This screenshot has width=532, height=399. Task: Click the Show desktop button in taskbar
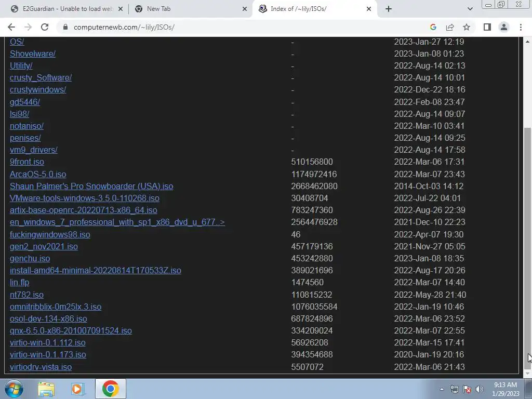[x=528, y=389]
